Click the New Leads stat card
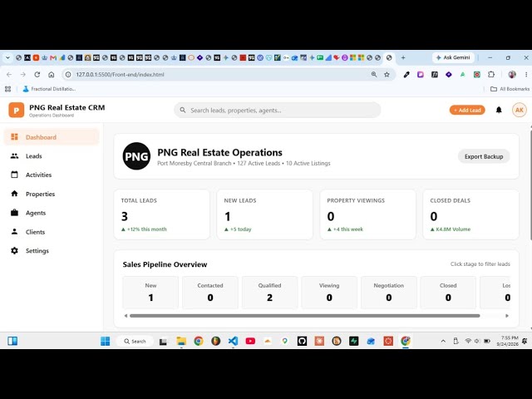Image resolution: width=532 pixels, height=399 pixels. point(264,214)
